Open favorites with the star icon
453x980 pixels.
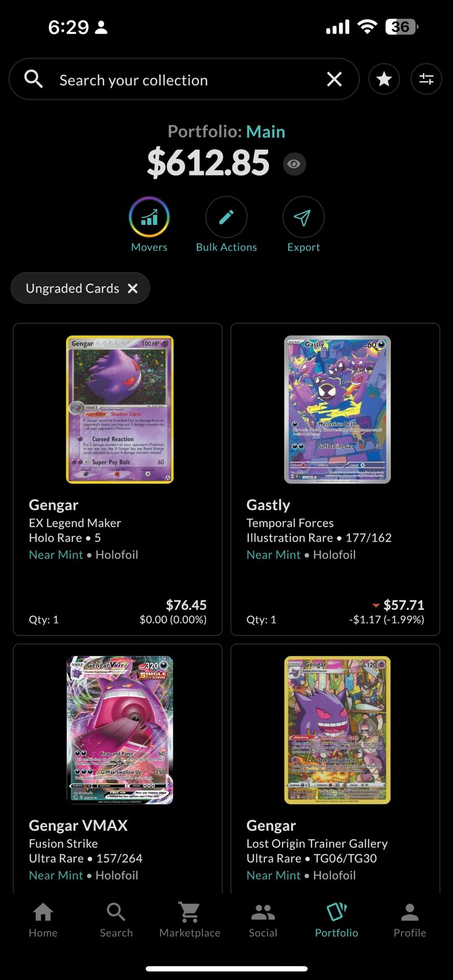(x=384, y=79)
